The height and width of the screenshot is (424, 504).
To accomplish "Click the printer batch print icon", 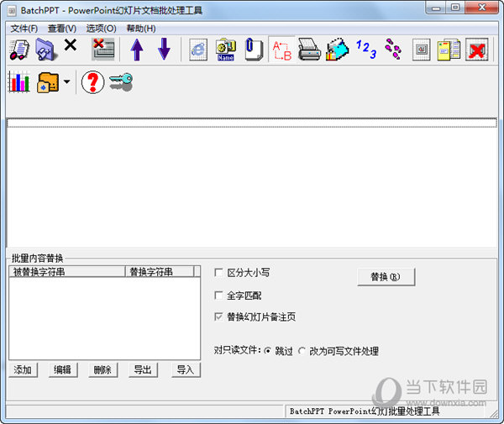I will 309,50.
